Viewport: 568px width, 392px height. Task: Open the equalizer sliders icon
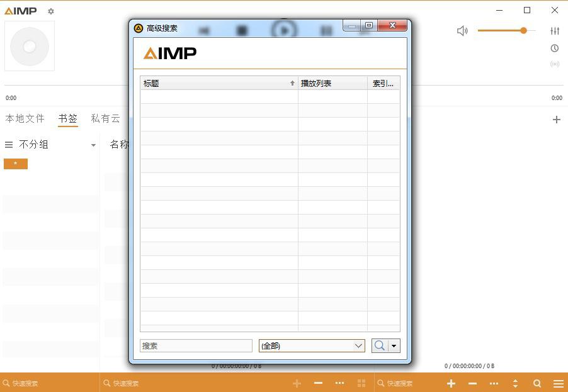[x=555, y=31]
